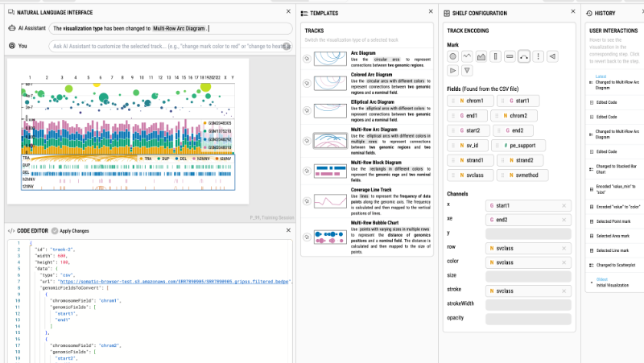
Task: Select the strand2 field chip
Action: tap(520, 160)
